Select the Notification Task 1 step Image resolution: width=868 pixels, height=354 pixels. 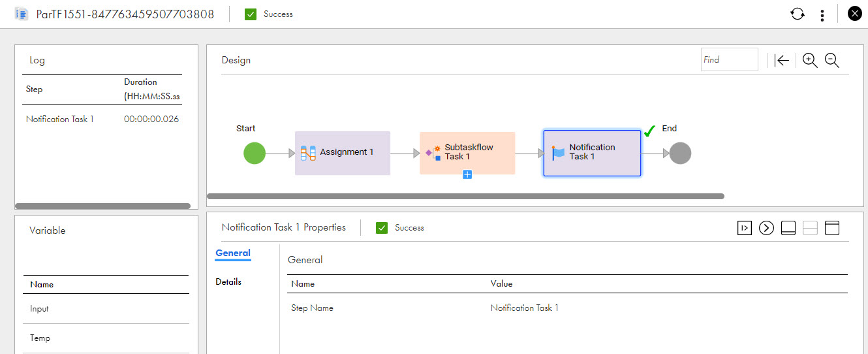click(592, 153)
